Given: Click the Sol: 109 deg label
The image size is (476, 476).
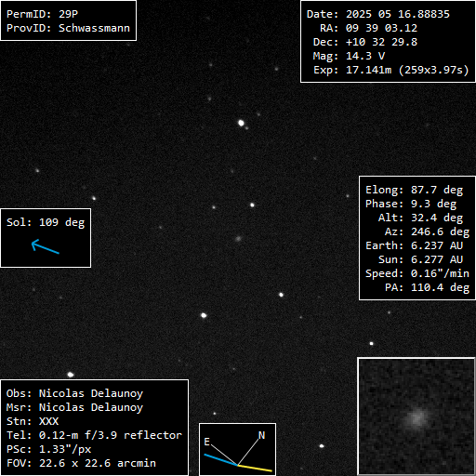Looking at the screenshot, I should coord(46,222).
